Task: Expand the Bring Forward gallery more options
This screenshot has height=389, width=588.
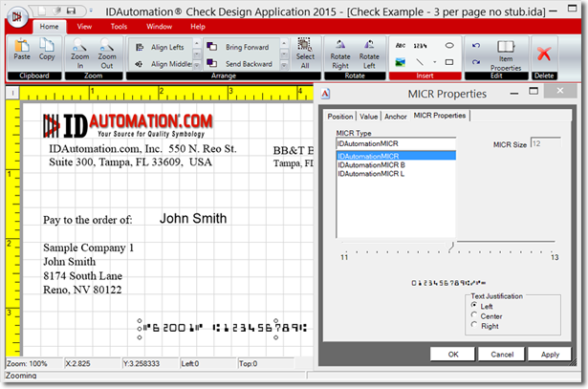Action: click(x=284, y=65)
